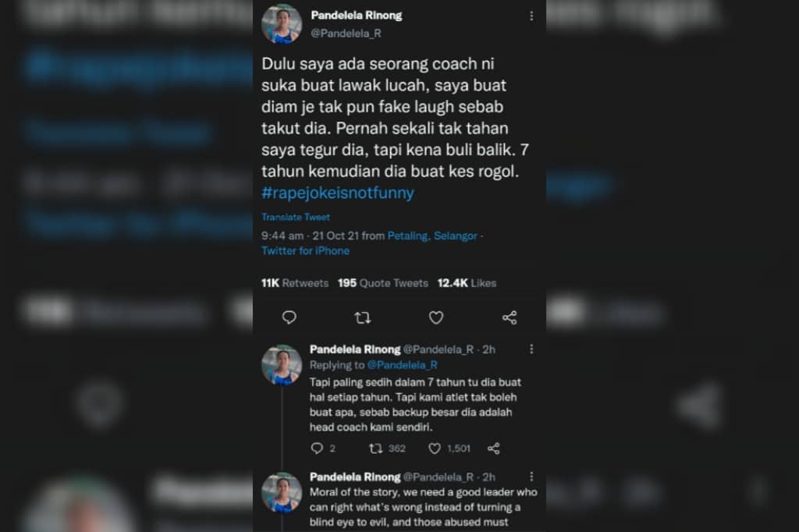
Task: Open the profile picture atop the main tweet
Action: pyautogui.click(x=282, y=24)
